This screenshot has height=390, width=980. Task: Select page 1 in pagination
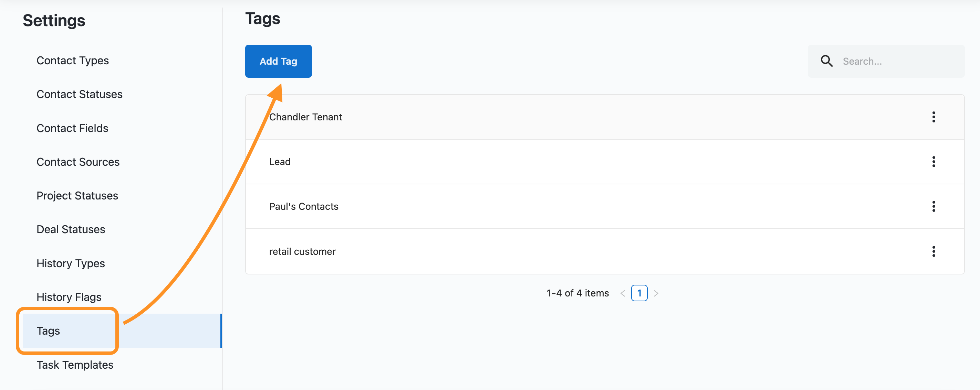click(x=639, y=293)
